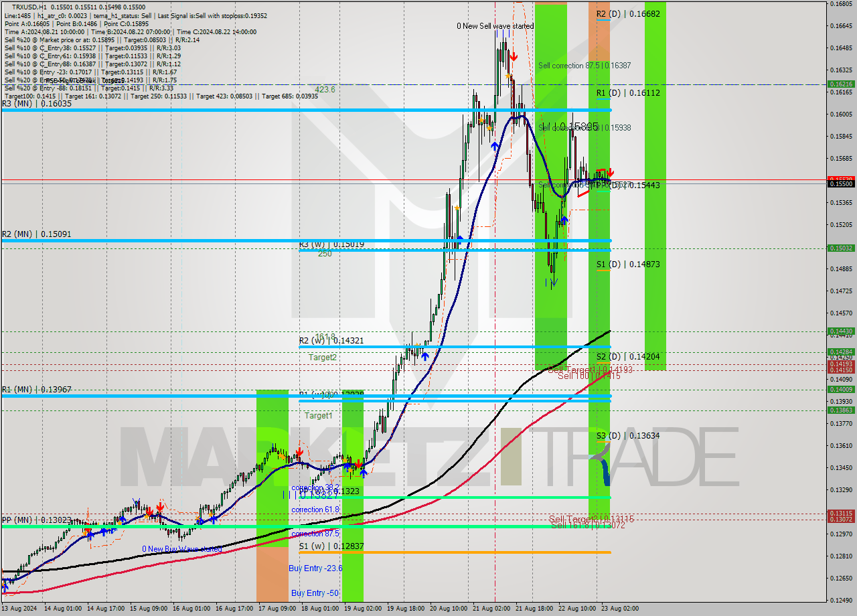
Task: Click the green 0.16216 price tag on the scale
Action: 842,84
